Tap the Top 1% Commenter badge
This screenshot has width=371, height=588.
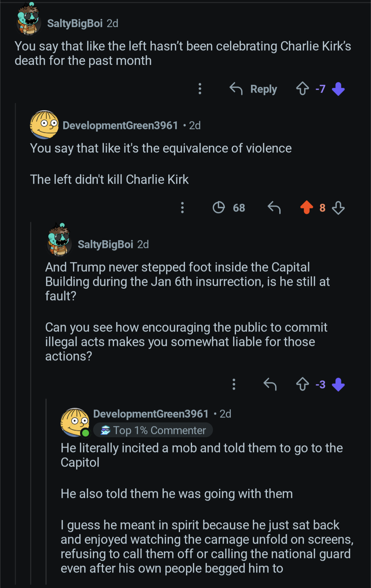[153, 430]
